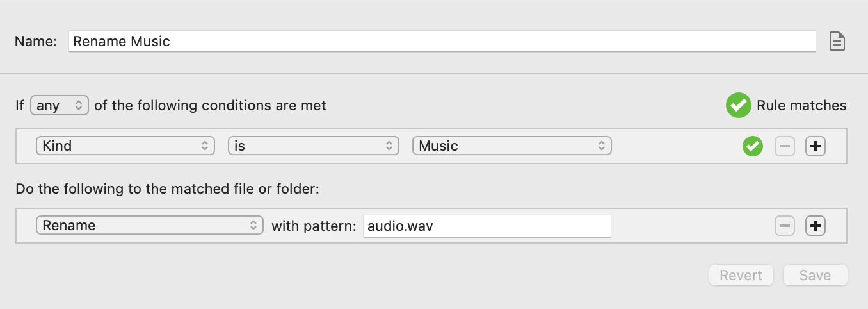Open the Kind attribute dropdown
868x309 pixels.
pos(125,146)
